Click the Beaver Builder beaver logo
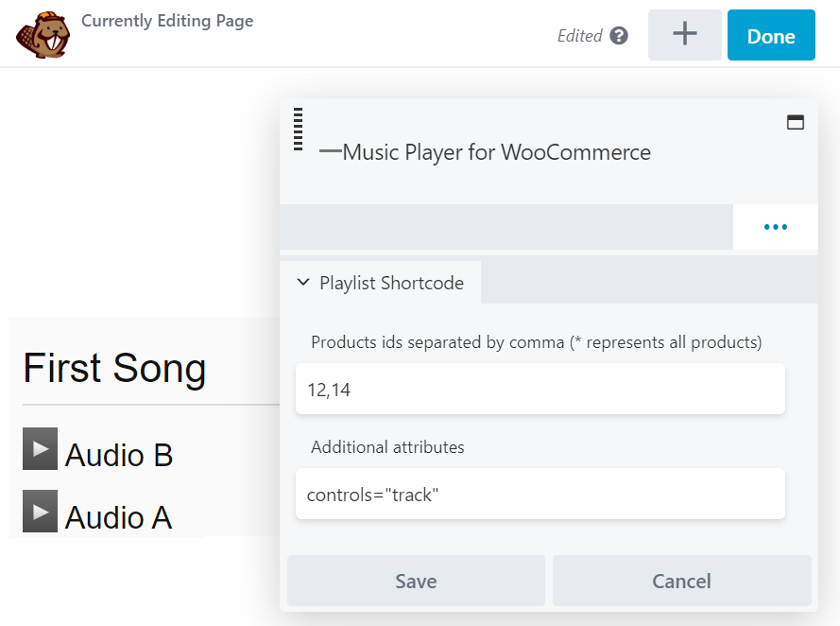Image resolution: width=840 pixels, height=626 pixels. click(x=43, y=35)
